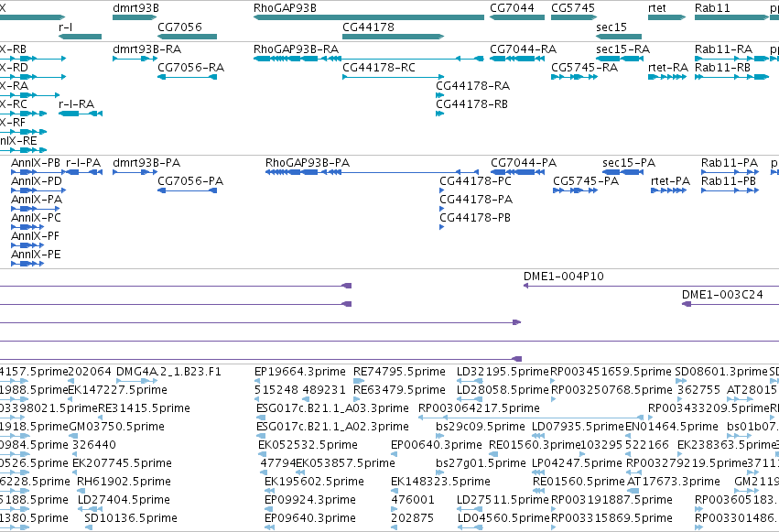Click the CG5745 gene feature
Screen dimensions: 779x532
(x=574, y=17)
